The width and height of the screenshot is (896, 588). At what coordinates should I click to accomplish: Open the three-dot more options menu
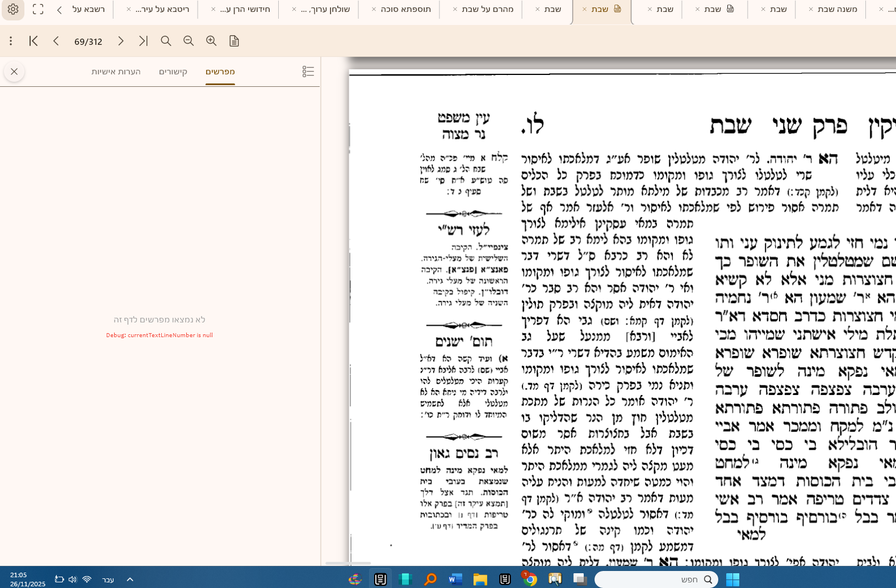pos(11,41)
